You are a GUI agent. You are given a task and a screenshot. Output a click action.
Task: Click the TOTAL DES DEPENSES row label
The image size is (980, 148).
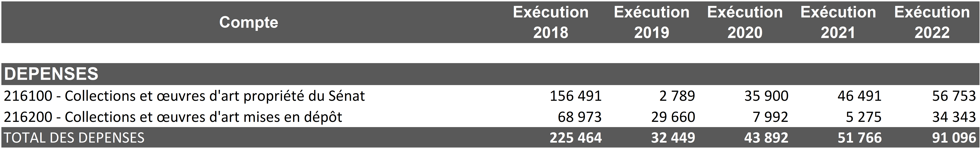click(x=74, y=138)
